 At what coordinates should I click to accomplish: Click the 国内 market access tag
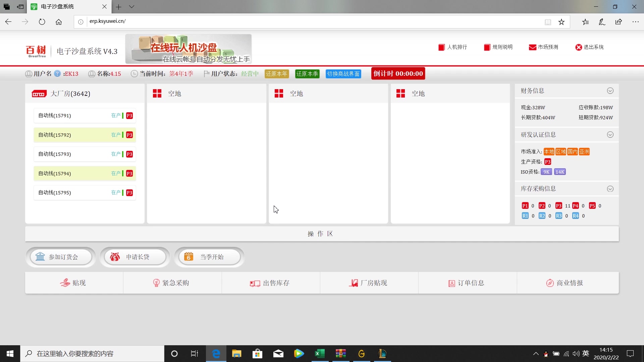click(573, 152)
